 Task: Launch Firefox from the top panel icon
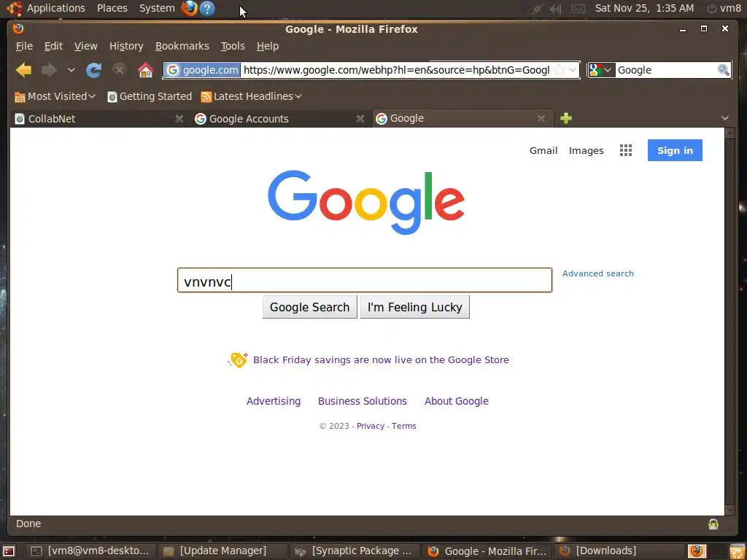pyautogui.click(x=190, y=8)
